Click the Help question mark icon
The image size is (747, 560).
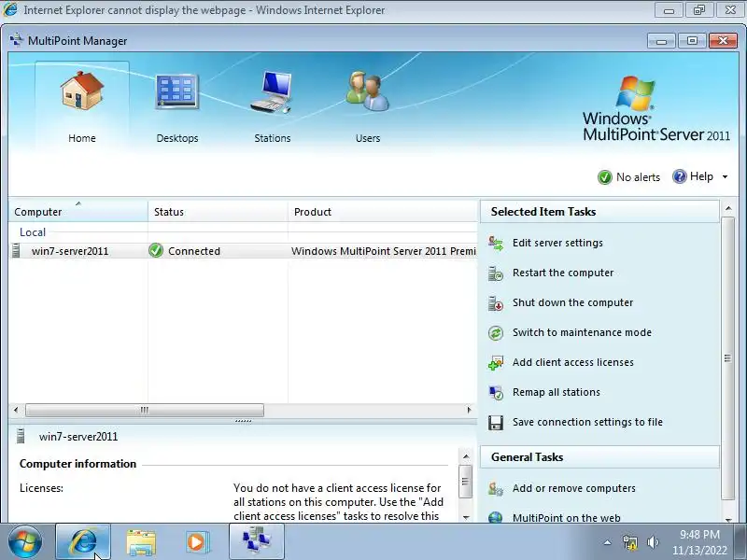pos(680,176)
